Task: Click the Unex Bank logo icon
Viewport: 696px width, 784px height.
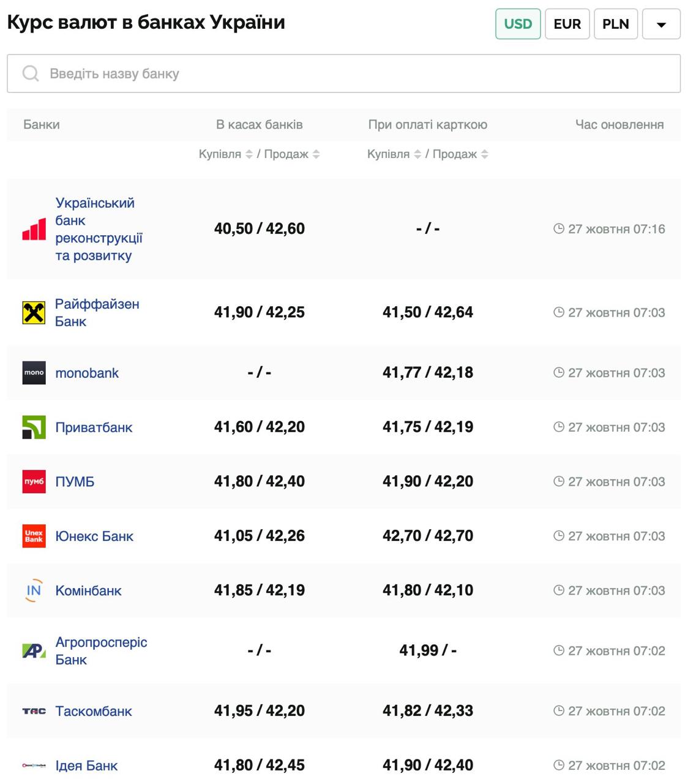Action: [34, 536]
